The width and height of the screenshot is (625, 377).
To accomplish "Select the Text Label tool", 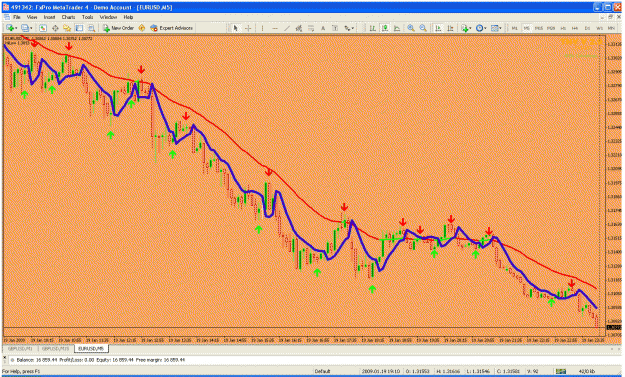I will point(335,28).
